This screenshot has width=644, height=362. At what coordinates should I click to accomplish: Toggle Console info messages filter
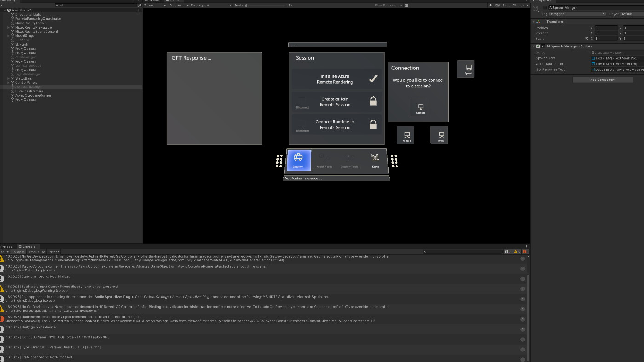point(508,252)
